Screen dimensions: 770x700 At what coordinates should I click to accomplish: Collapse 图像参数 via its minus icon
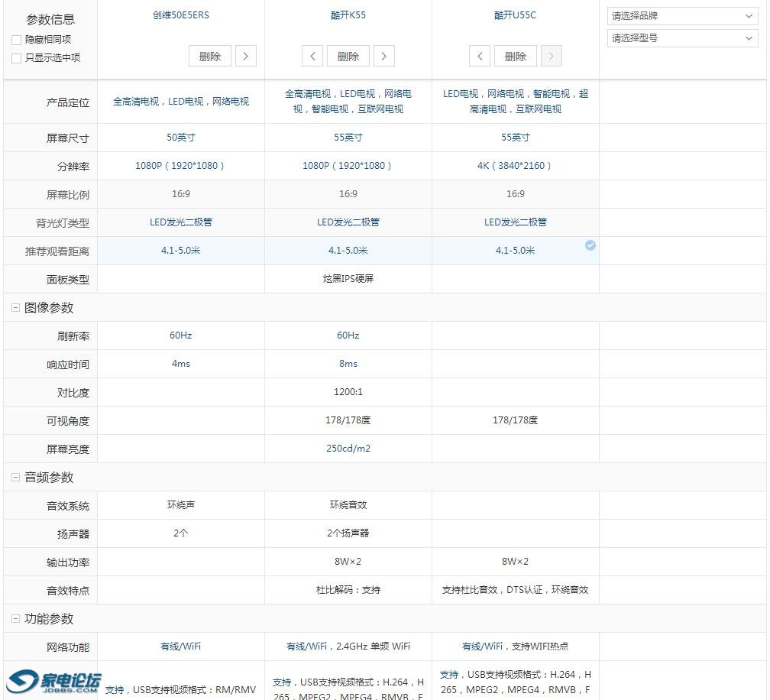coord(15,307)
